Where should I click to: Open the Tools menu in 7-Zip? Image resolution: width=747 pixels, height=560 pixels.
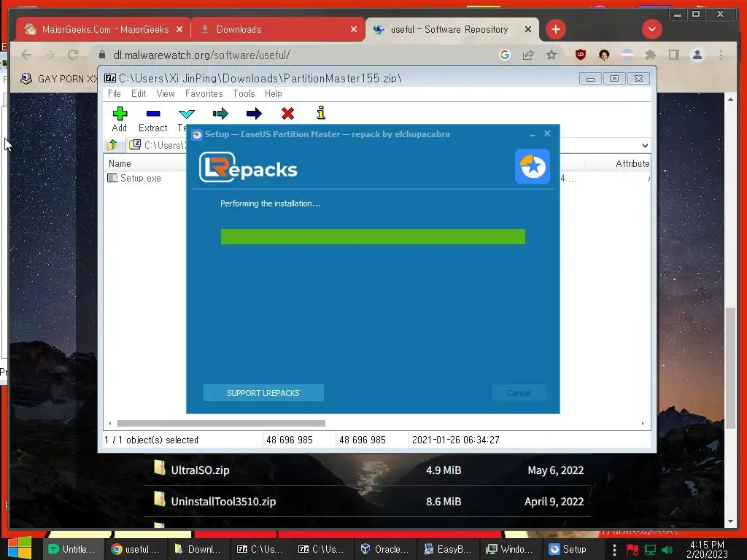click(244, 94)
